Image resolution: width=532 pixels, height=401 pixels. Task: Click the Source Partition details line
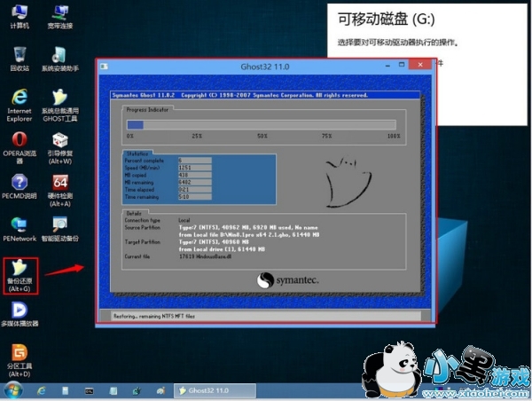[x=248, y=227]
